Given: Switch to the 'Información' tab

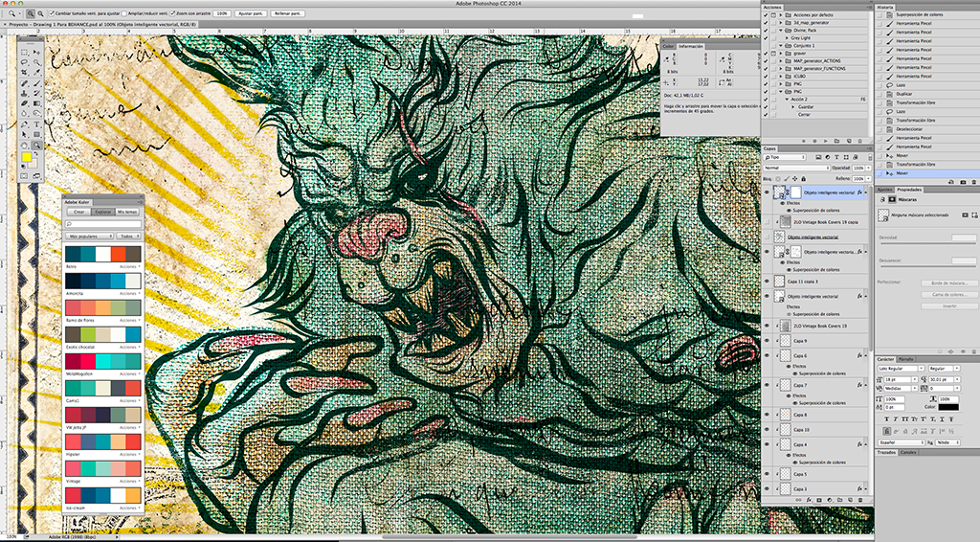Looking at the screenshot, I should point(691,46).
